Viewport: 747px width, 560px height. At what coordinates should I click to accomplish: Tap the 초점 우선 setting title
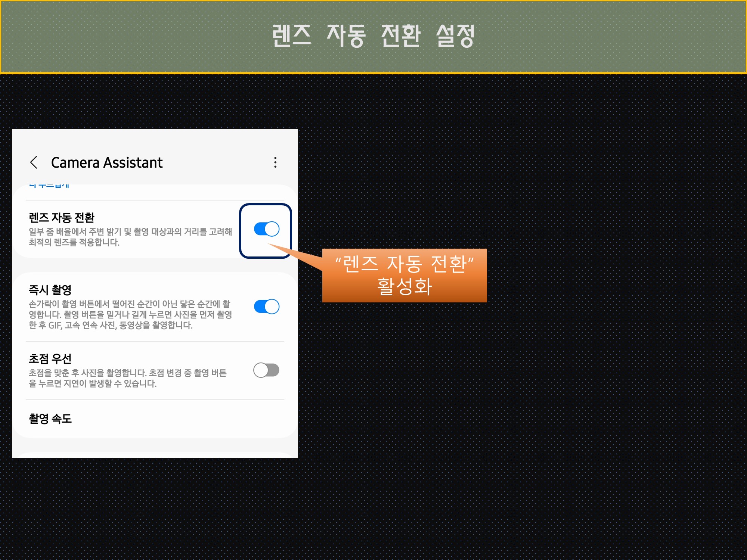click(x=50, y=359)
